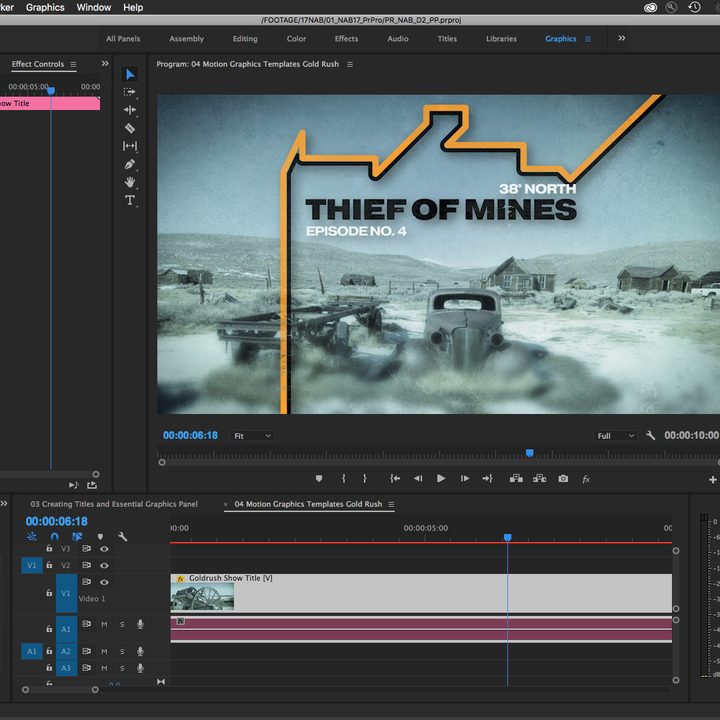The width and height of the screenshot is (720, 720).
Task: Open the Fit zoom level dropdown
Action: pos(252,436)
